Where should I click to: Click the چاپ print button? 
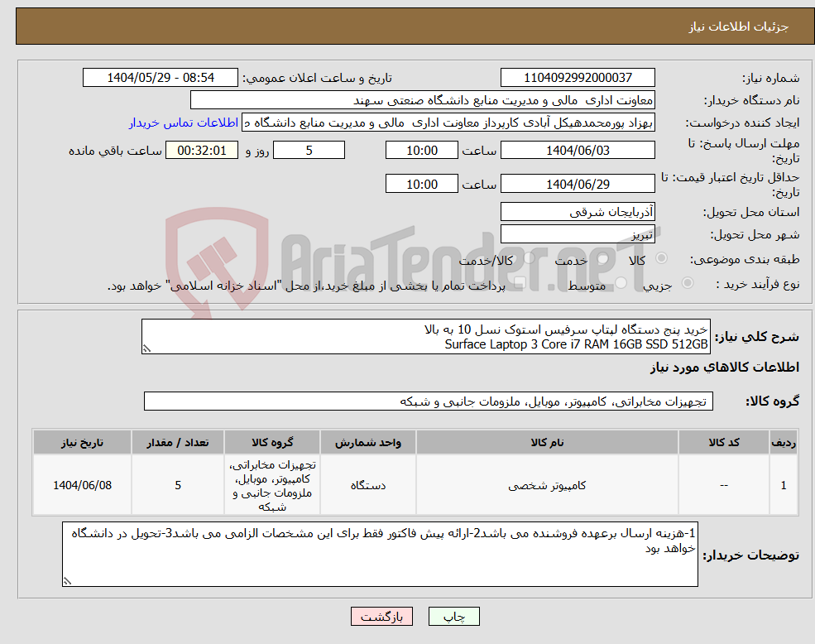click(x=453, y=617)
